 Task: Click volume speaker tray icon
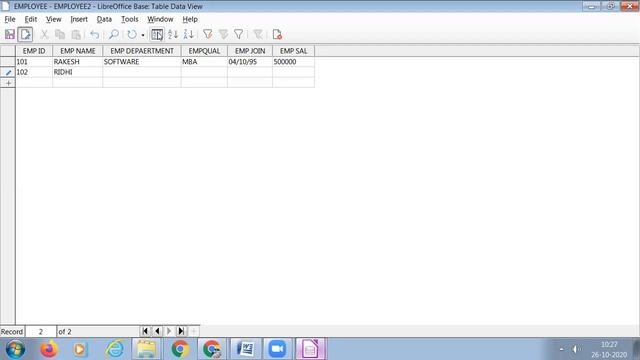[576, 349]
